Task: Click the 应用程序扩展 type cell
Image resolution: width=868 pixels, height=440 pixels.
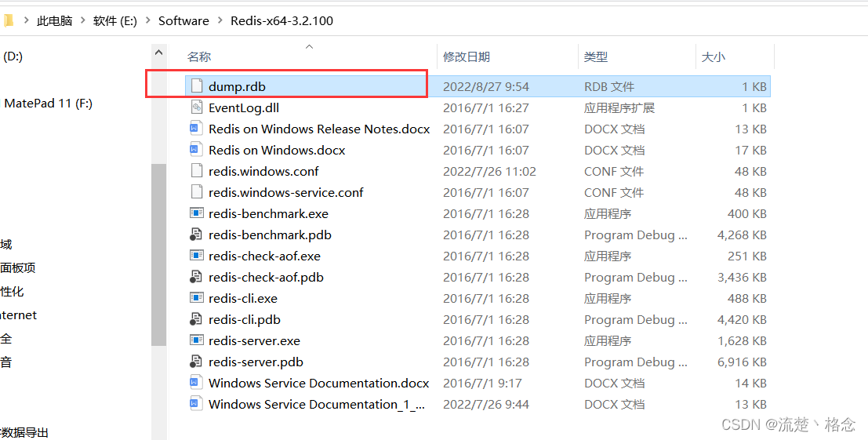Action: coord(619,107)
